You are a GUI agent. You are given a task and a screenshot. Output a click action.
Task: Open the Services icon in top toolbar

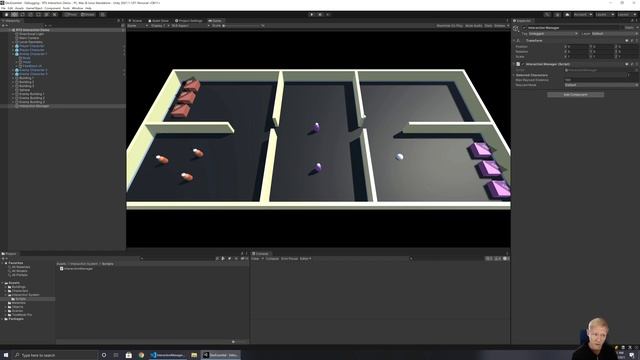tap(557, 14)
